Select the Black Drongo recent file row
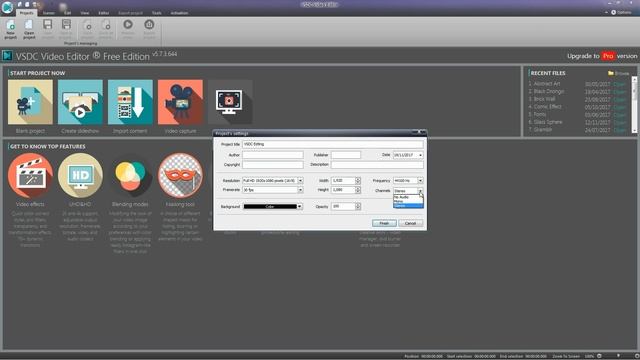The width and height of the screenshot is (640, 360). tap(577, 91)
